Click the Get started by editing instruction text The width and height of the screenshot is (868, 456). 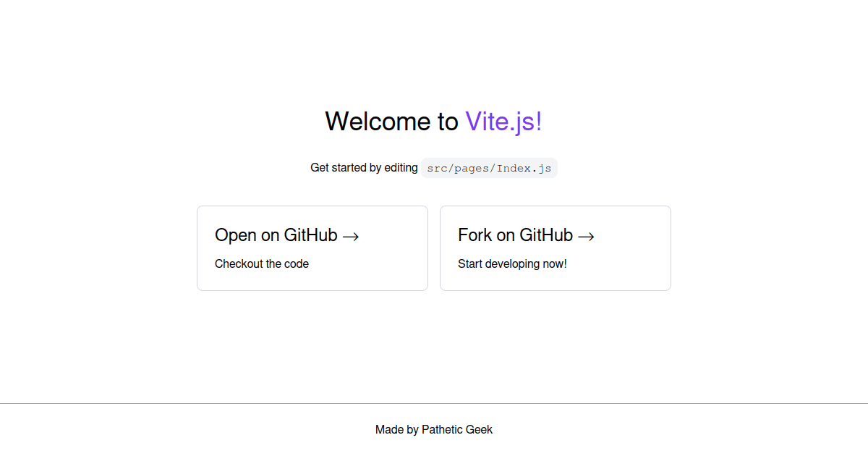pos(364,167)
